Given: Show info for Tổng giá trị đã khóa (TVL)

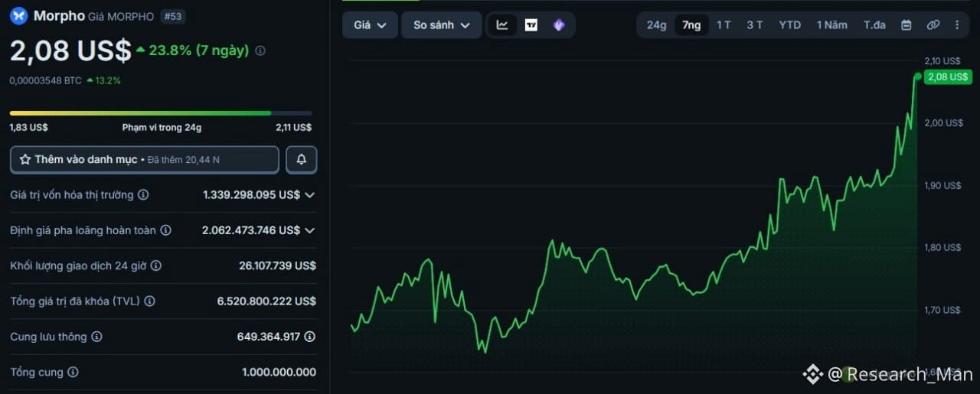Looking at the screenshot, I should tap(149, 301).
